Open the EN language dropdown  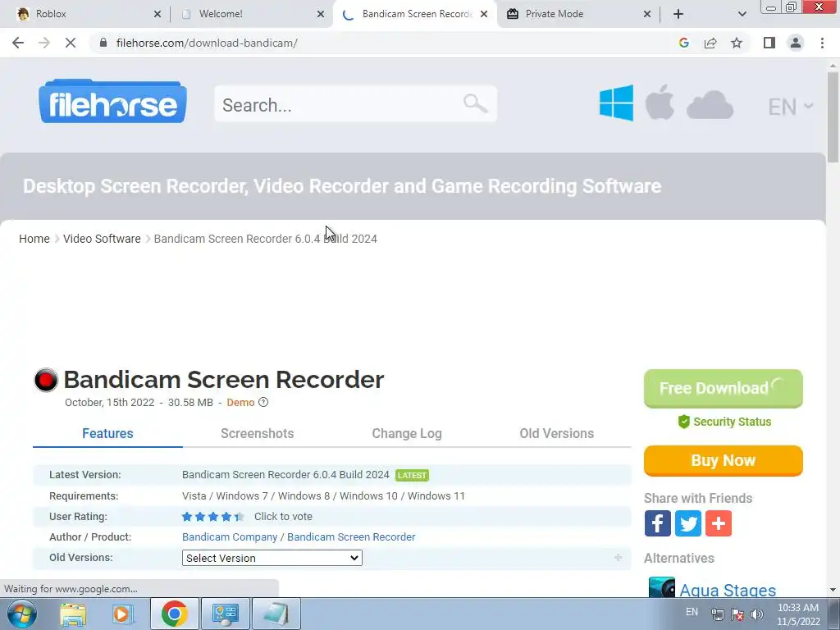[x=790, y=107]
